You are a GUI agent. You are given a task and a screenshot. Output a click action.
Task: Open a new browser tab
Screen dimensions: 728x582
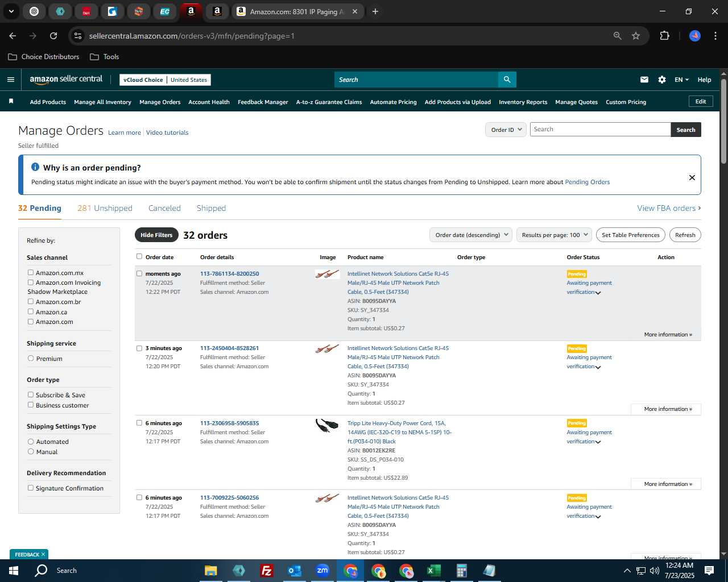(x=375, y=11)
